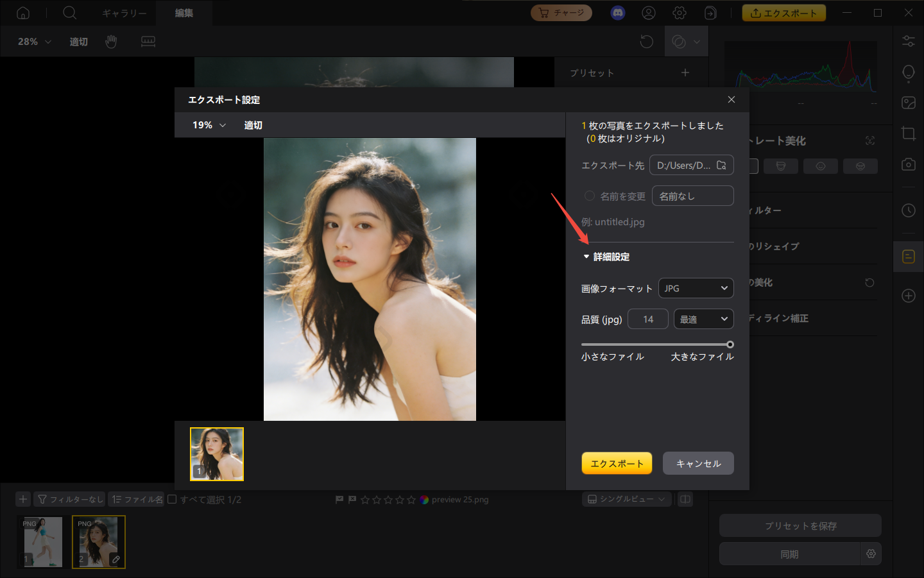Click the browse folder icon for export destination
Viewport: 924px width, 578px height.
(x=721, y=165)
